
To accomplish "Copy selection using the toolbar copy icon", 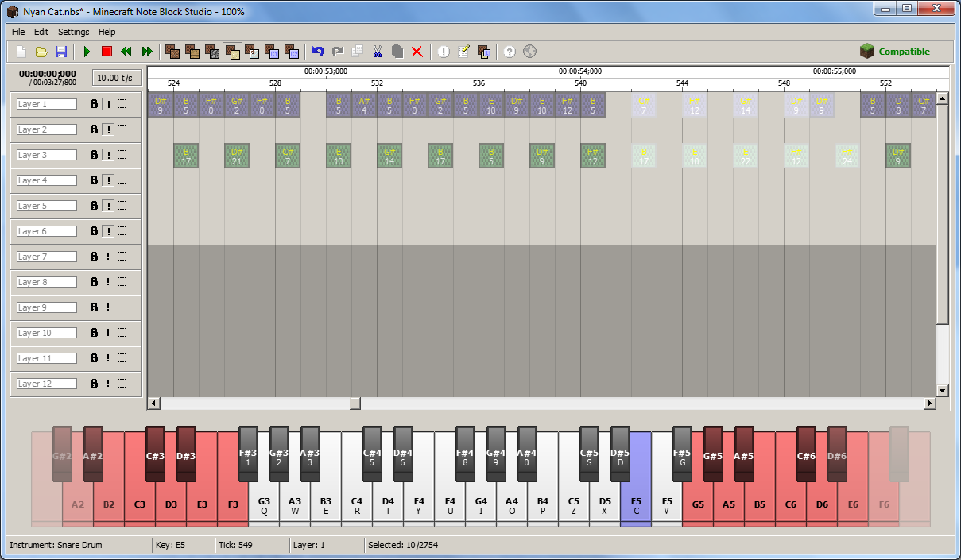I will [358, 52].
